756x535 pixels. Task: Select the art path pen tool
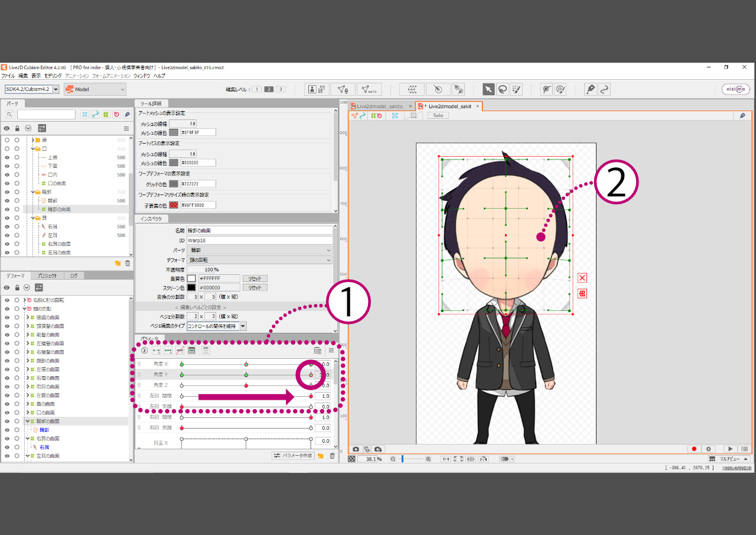[590, 89]
